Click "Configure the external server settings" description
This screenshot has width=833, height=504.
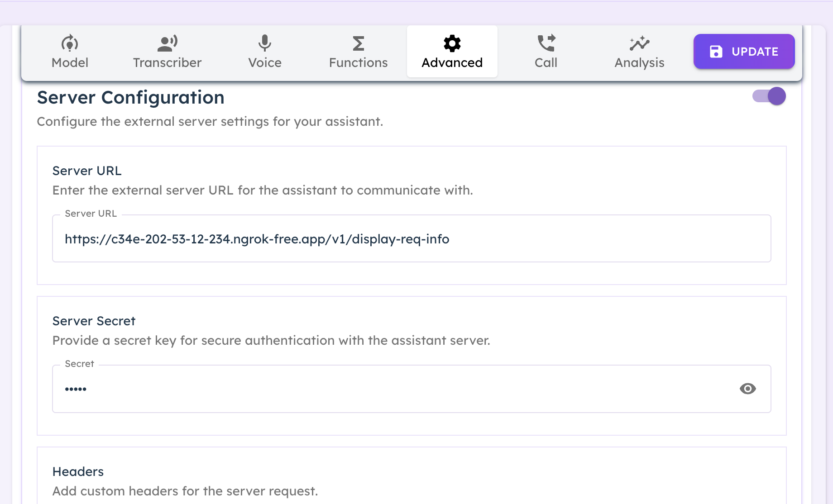(210, 121)
